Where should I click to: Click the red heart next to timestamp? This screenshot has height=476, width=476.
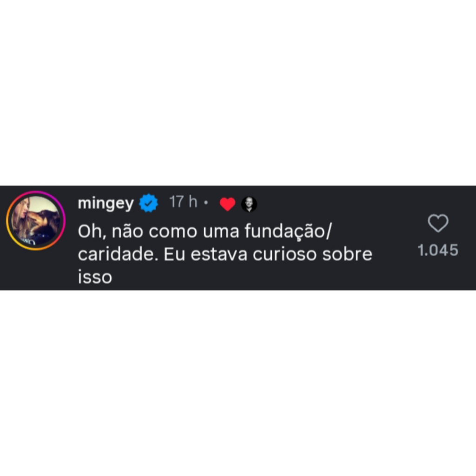(x=227, y=204)
